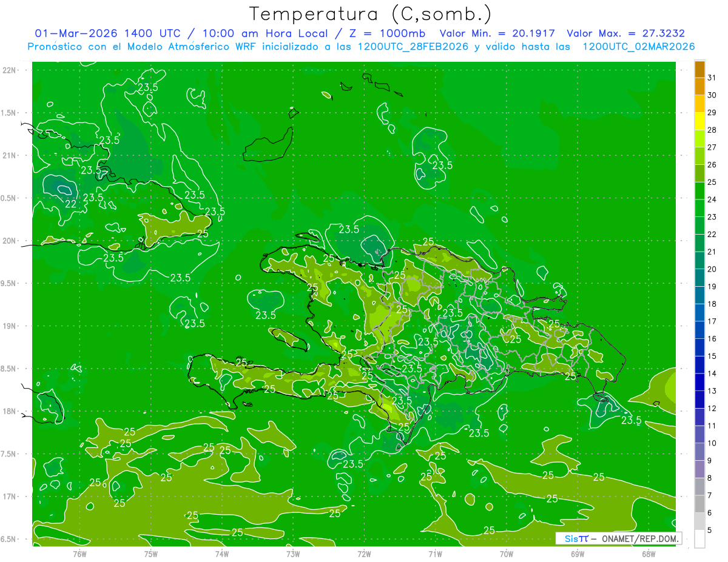Click valid-until time '1200UTC_02MAR2026'

[639, 47]
